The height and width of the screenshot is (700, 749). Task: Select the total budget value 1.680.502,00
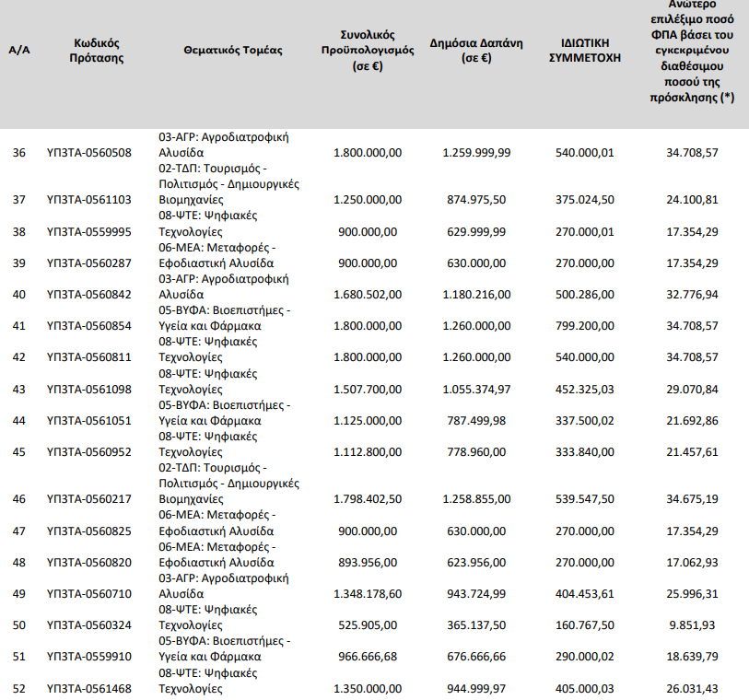tap(367, 294)
